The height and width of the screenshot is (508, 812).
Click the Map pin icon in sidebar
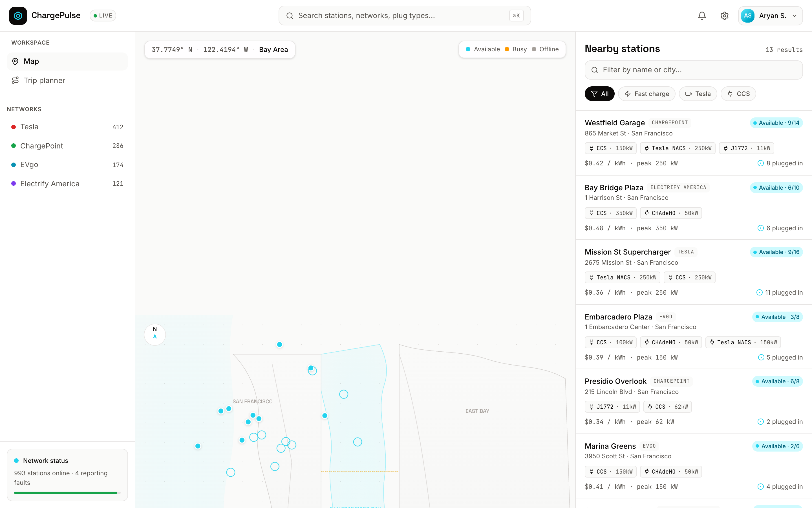click(x=15, y=61)
